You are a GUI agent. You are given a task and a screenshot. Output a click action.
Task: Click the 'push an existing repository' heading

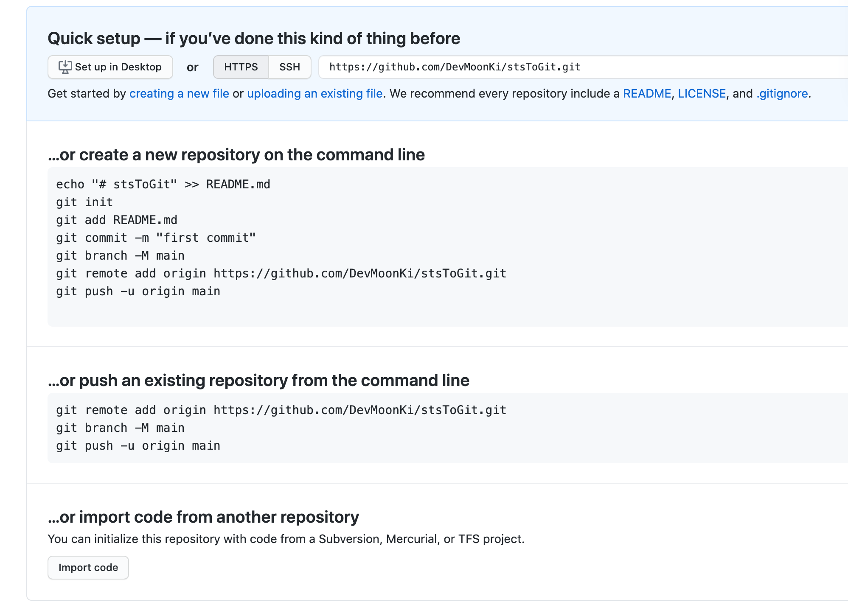point(258,381)
